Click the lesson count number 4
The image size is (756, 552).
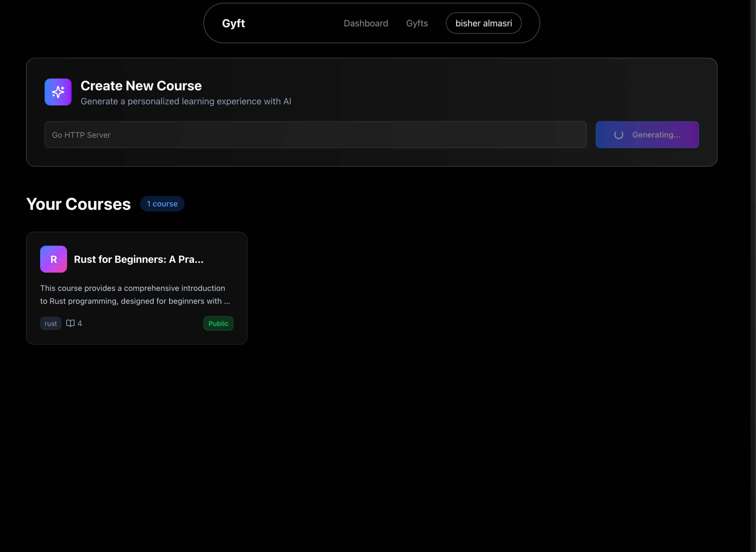point(80,323)
